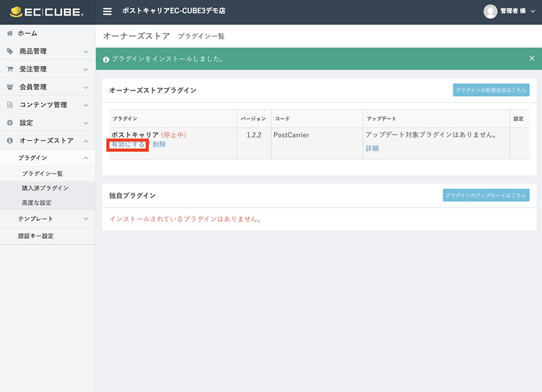Screen dimensions: 542x392
Task: Click 有効にする to enable ポストキャリア
Action: point(128,144)
